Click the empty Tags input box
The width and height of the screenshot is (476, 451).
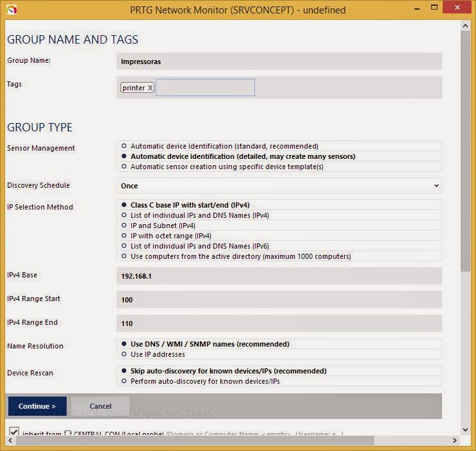205,87
